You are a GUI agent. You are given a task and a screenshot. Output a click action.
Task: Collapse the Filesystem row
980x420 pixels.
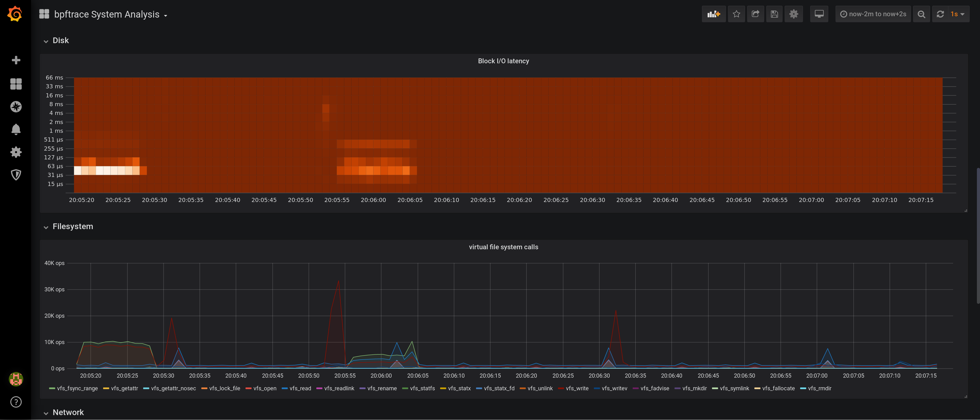(72, 226)
